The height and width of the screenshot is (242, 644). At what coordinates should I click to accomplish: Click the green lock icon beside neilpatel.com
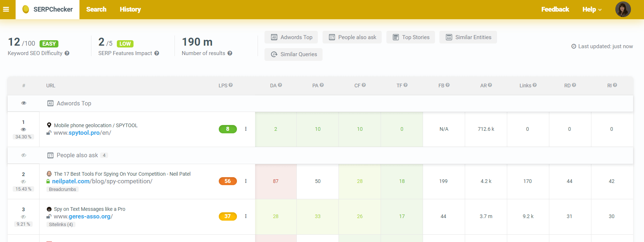[x=48, y=181]
